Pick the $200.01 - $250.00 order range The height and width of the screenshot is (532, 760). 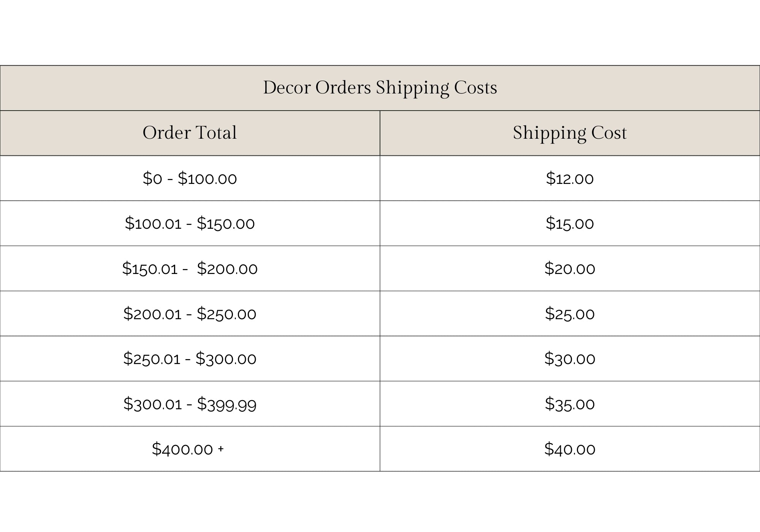(x=190, y=314)
